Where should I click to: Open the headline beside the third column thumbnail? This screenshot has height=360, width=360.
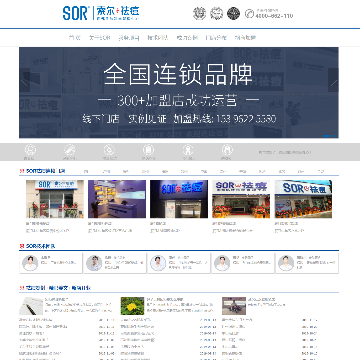click(x=262, y=299)
